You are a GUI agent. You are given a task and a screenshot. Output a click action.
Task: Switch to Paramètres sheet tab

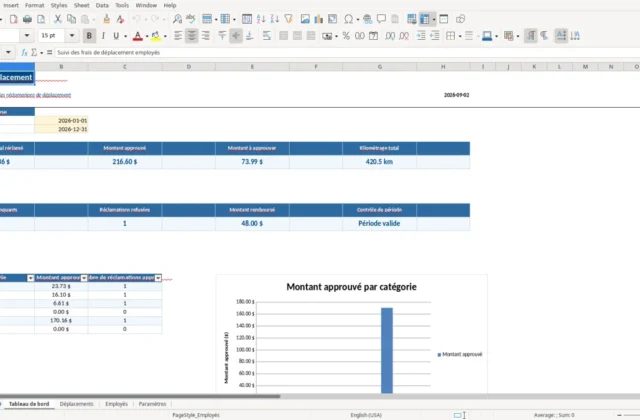pos(152,404)
